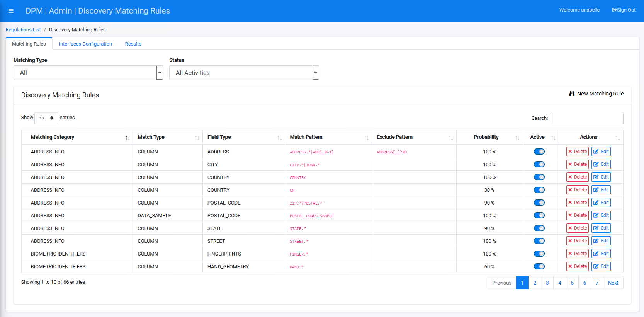
Task: Click the binoculars New Matching Rule icon
Action: tap(572, 94)
